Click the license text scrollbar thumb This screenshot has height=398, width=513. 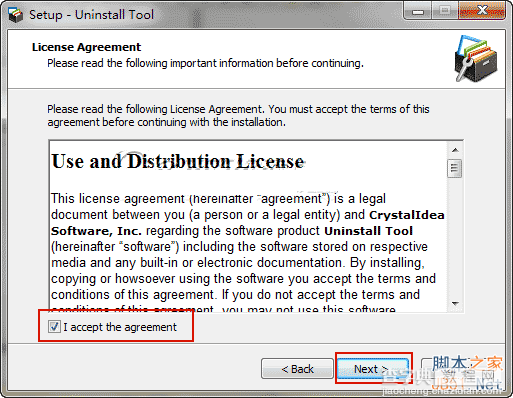coord(455,168)
